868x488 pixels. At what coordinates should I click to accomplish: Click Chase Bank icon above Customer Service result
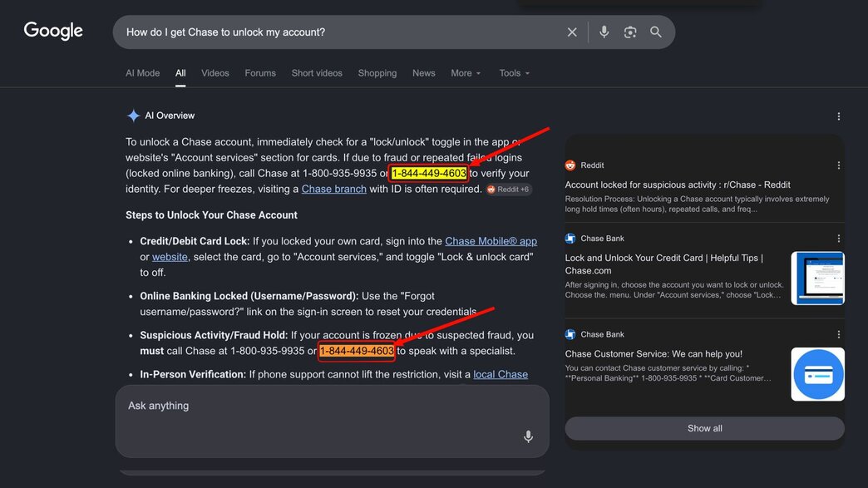(x=570, y=335)
